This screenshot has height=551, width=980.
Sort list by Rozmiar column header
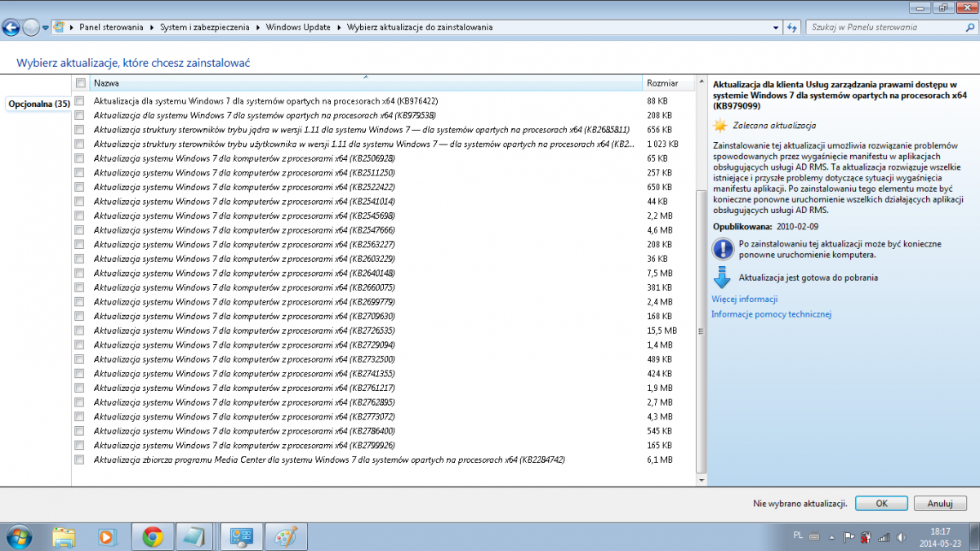click(669, 82)
